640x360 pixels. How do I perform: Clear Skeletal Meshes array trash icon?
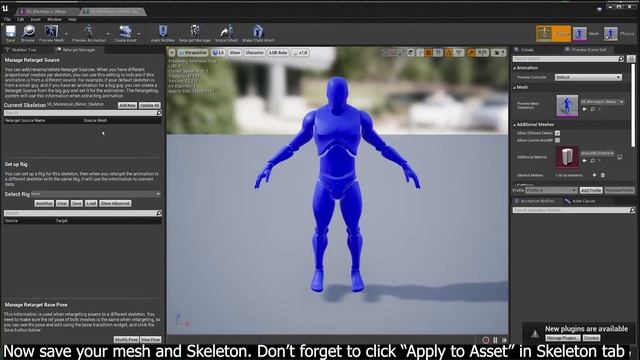tap(602, 175)
